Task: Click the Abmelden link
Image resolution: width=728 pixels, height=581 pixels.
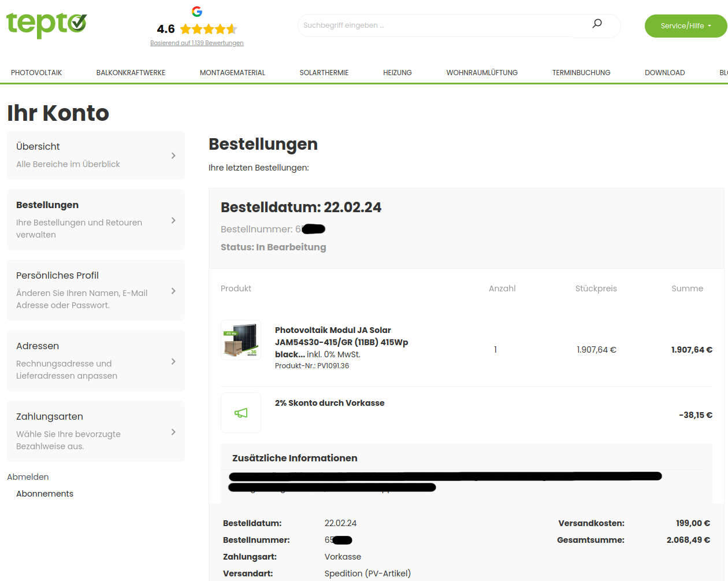Action: click(x=28, y=477)
